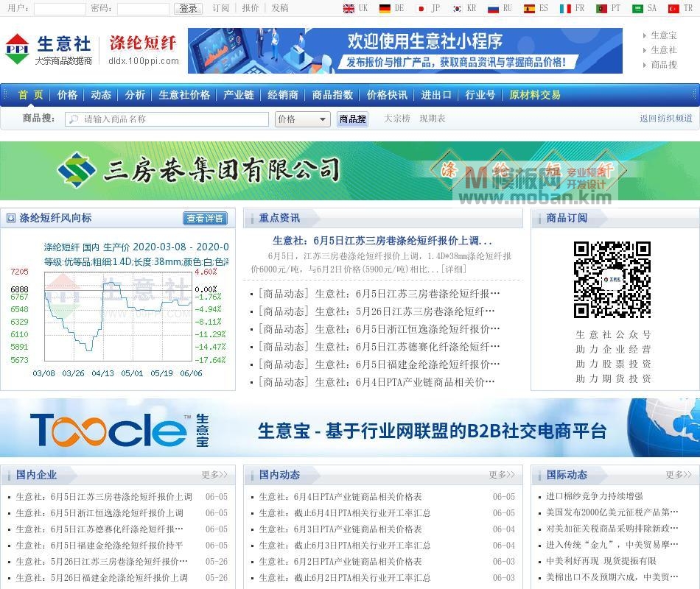Open 商品动态 item 6月5日浙江恒逸涤纶短纤报价

pyautogui.click(x=379, y=329)
